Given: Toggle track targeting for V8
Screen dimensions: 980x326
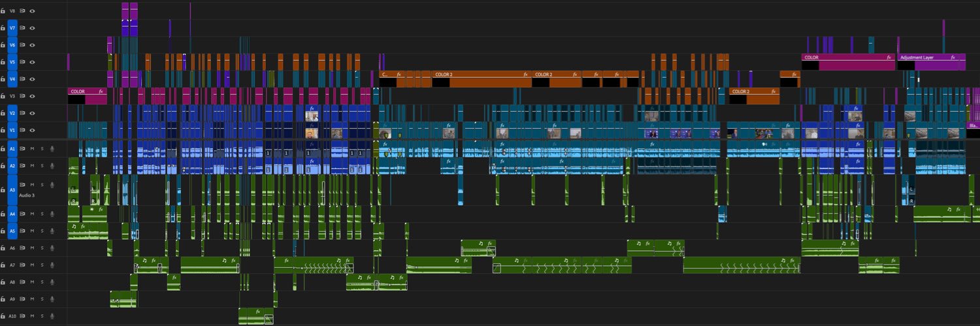Looking at the screenshot, I should (x=12, y=10).
